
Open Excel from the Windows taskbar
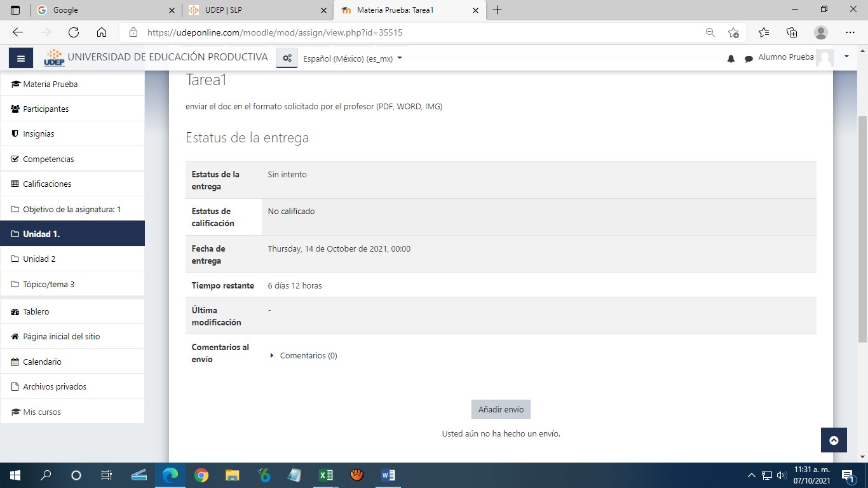point(325,475)
